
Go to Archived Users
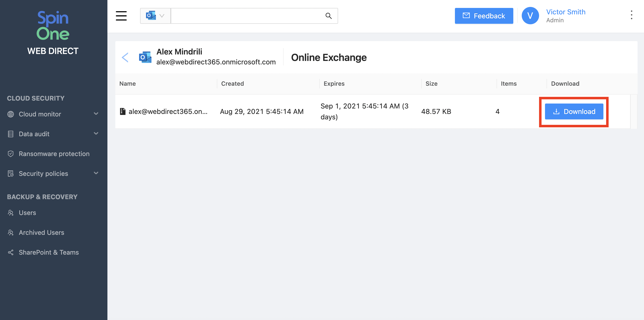point(41,232)
